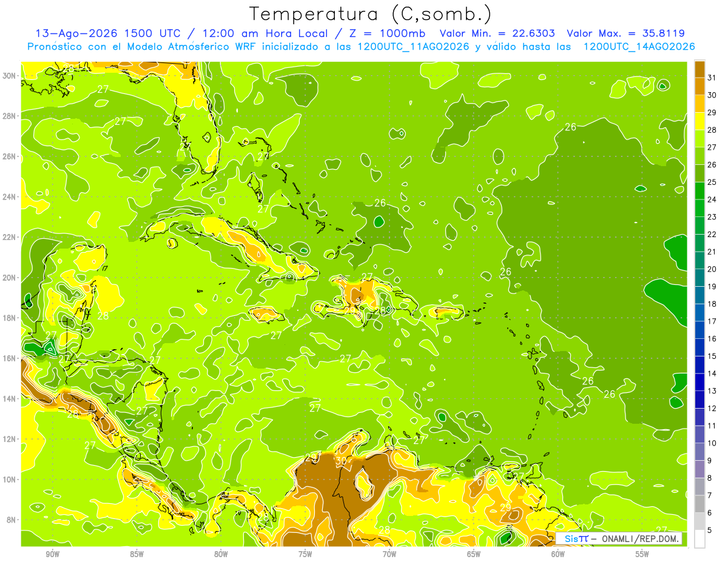Screen dimensions: 728x562
Task: Click the color scale label 12
Action: tap(712, 409)
